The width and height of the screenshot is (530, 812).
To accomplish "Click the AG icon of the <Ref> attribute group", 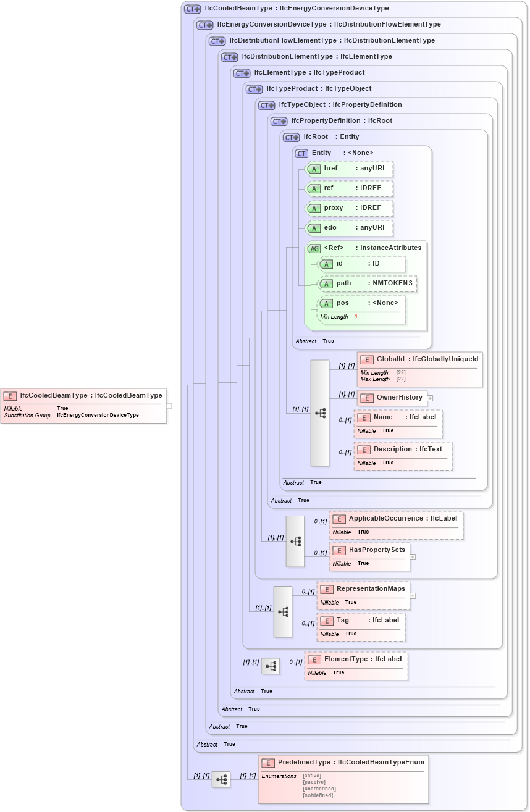I will pyautogui.click(x=314, y=247).
